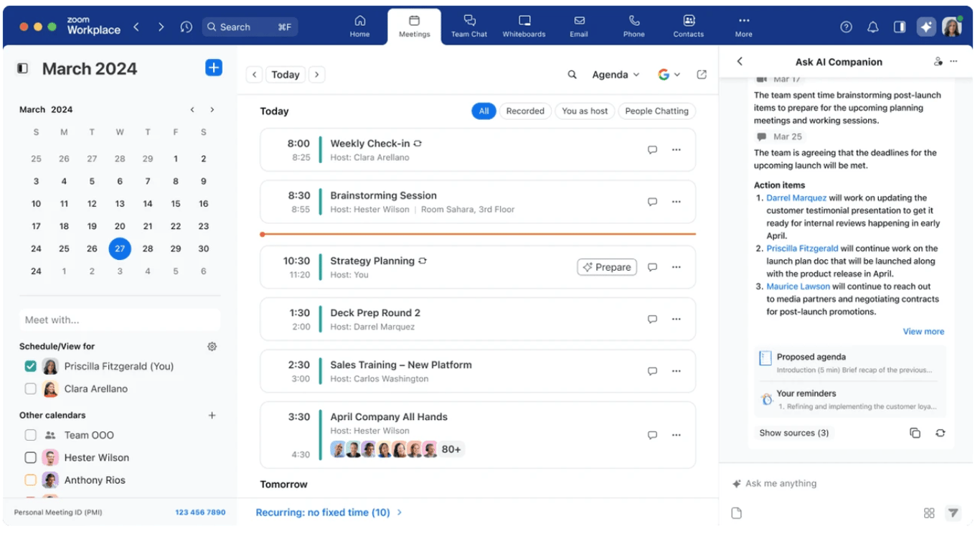Open the Contacts tab
The height and width of the screenshot is (537, 980).
[x=689, y=27]
